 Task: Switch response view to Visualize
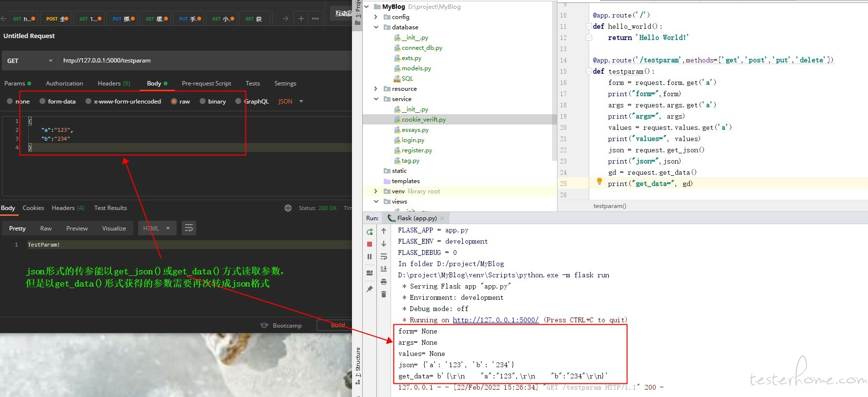click(x=114, y=229)
